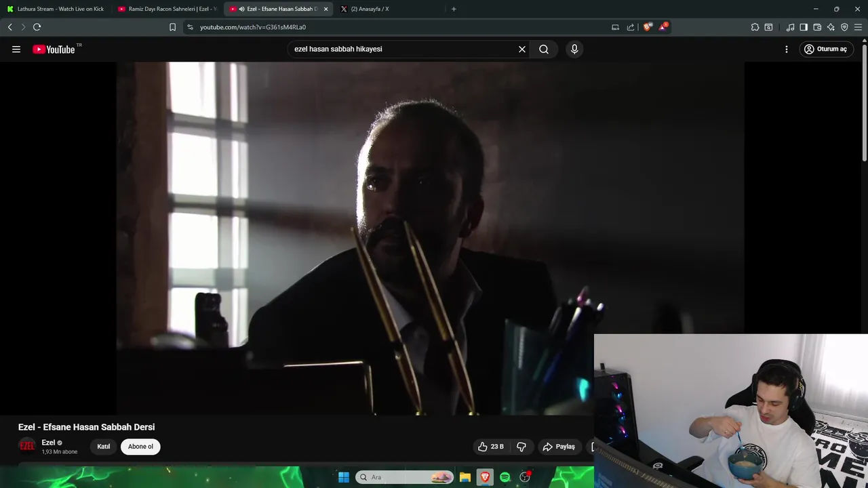The height and width of the screenshot is (488, 868).
Task: Click the Oturum aç sign-in button
Action: [826, 49]
